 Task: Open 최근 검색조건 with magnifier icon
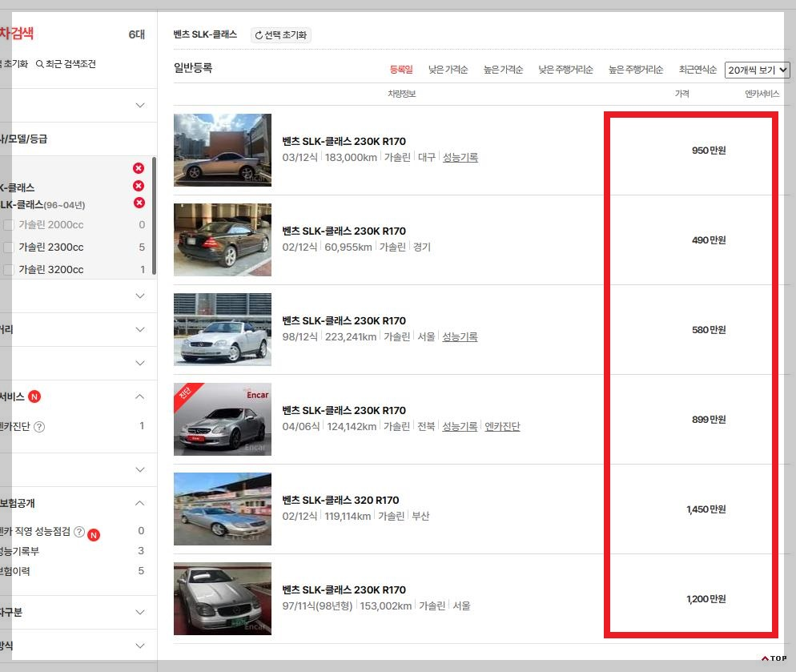point(66,64)
